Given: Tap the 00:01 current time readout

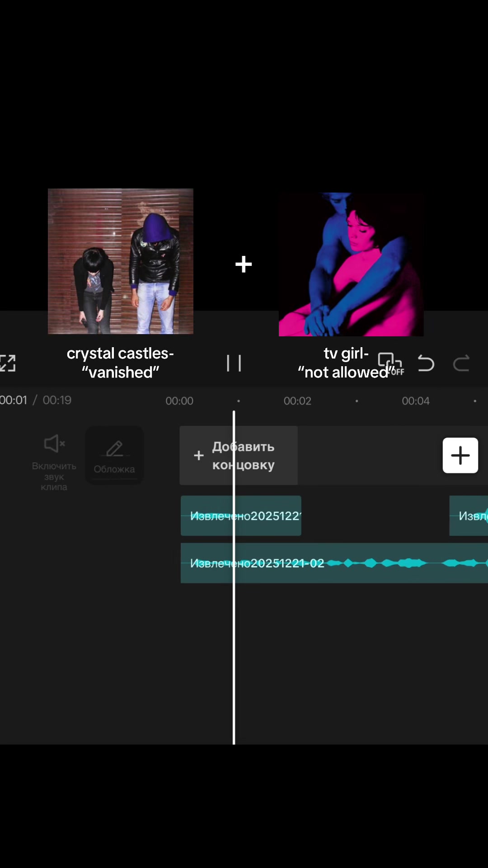Looking at the screenshot, I should pyautogui.click(x=14, y=400).
